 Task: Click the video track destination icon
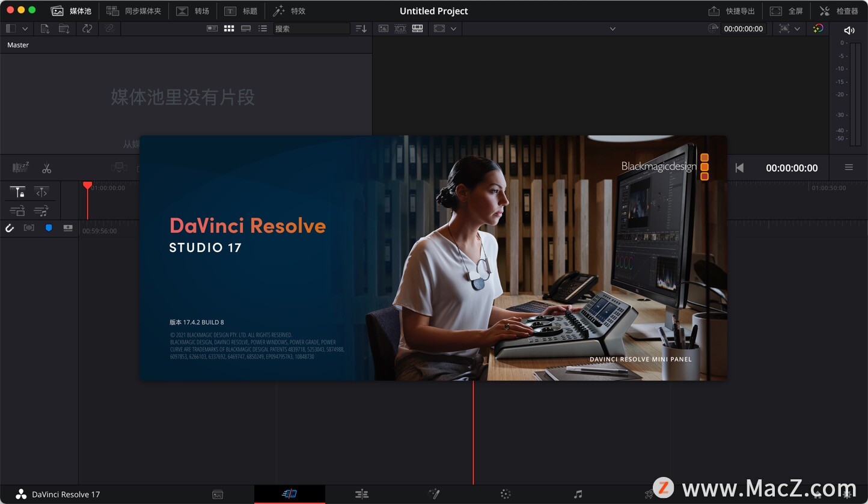[x=17, y=211]
